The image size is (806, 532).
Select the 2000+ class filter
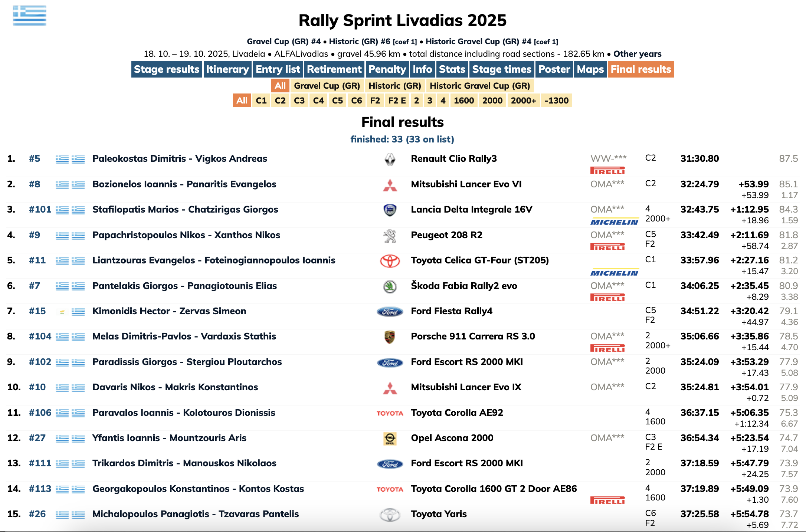[x=523, y=101]
